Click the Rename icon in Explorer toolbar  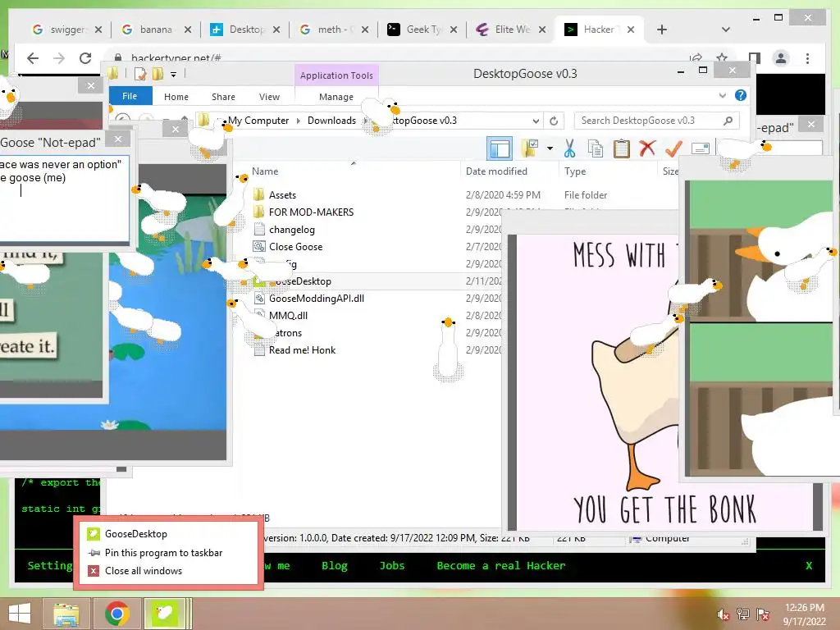click(701, 148)
